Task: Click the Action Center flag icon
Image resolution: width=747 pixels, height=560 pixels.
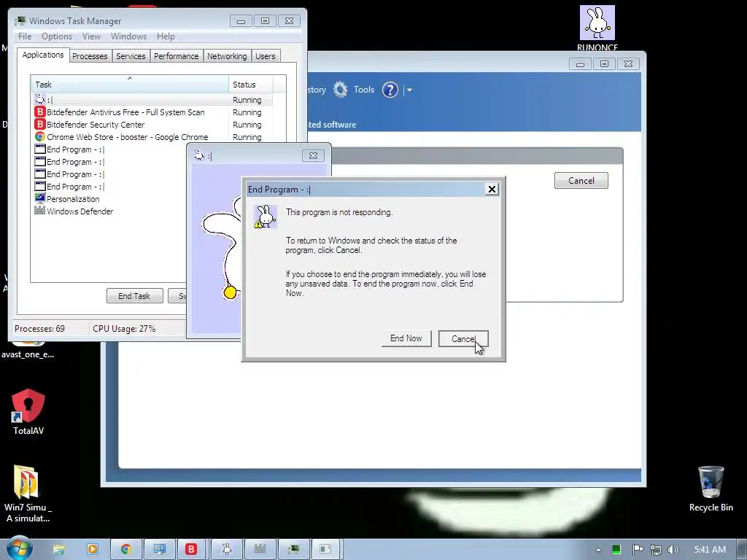Action: coord(638,550)
